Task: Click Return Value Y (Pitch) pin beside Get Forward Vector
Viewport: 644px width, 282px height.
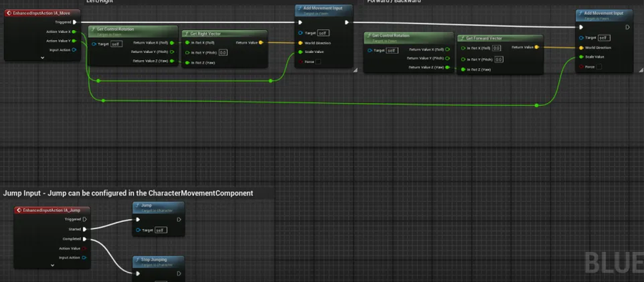Action: click(x=447, y=58)
